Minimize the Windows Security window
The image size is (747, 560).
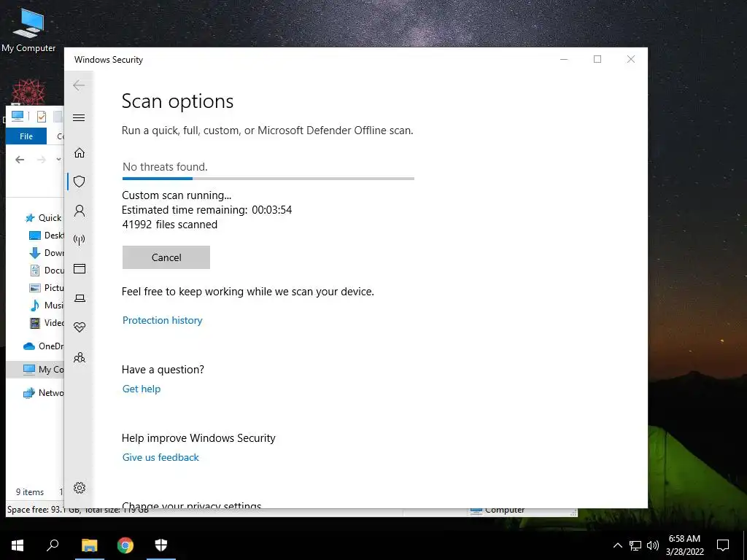pos(564,59)
